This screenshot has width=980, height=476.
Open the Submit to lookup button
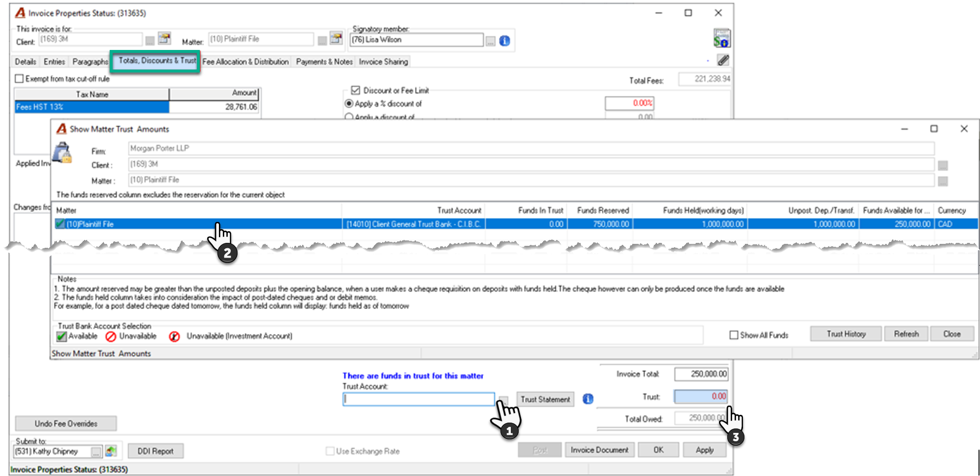[x=96, y=452]
